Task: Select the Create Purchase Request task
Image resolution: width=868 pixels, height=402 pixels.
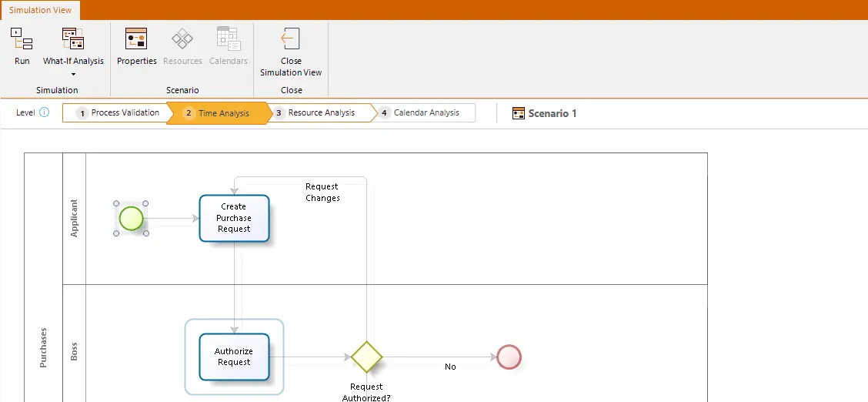Action: [234, 218]
